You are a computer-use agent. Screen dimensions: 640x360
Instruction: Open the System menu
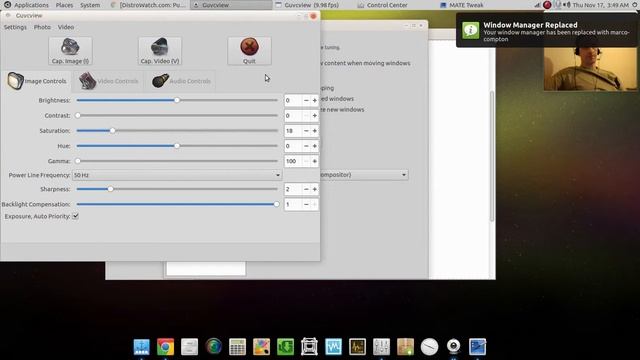click(90, 5)
